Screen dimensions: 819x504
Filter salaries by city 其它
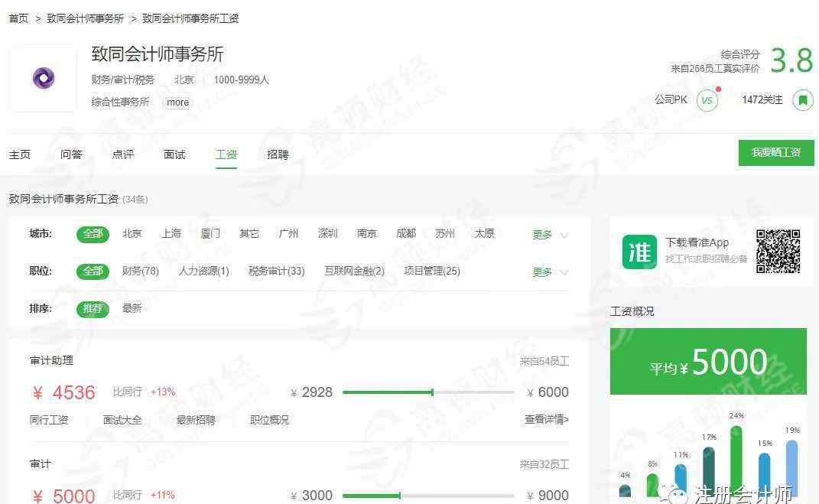(249, 233)
